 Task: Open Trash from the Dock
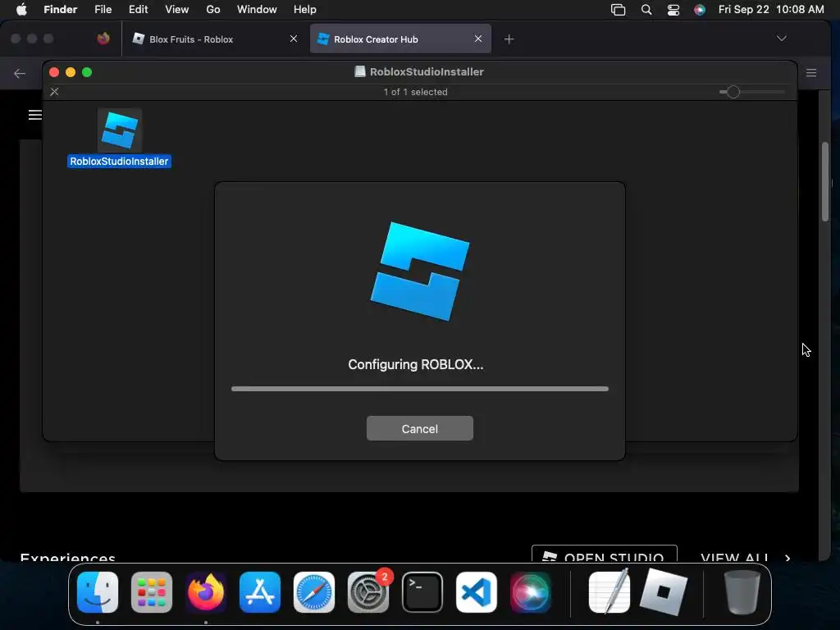tap(742, 592)
